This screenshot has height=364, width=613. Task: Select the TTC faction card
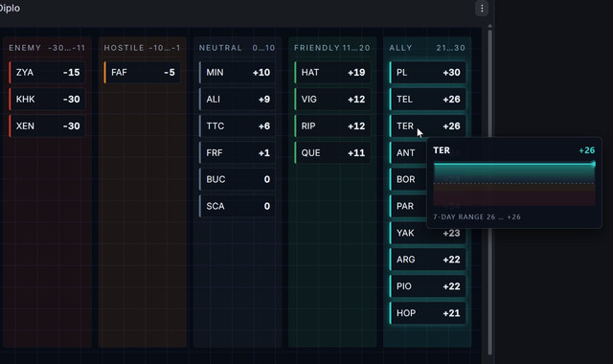tap(238, 125)
